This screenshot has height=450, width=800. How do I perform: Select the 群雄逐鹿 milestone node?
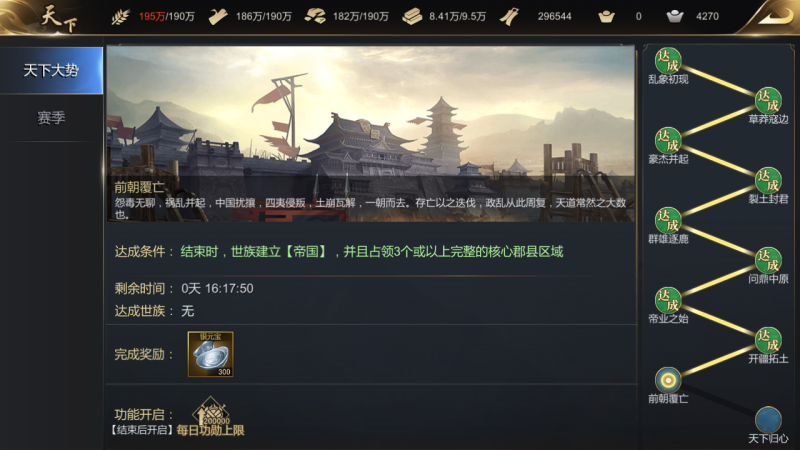coord(668,220)
